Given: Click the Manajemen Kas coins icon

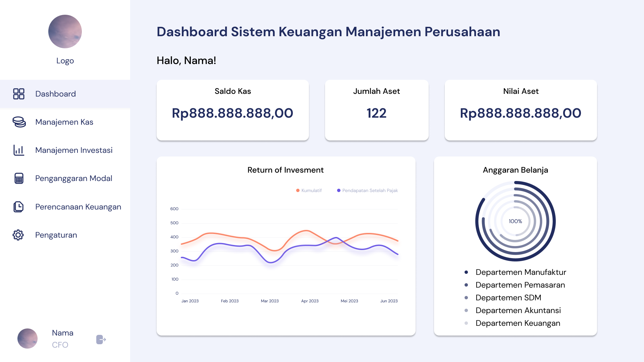Looking at the screenshot, I should tap(19, 122).
